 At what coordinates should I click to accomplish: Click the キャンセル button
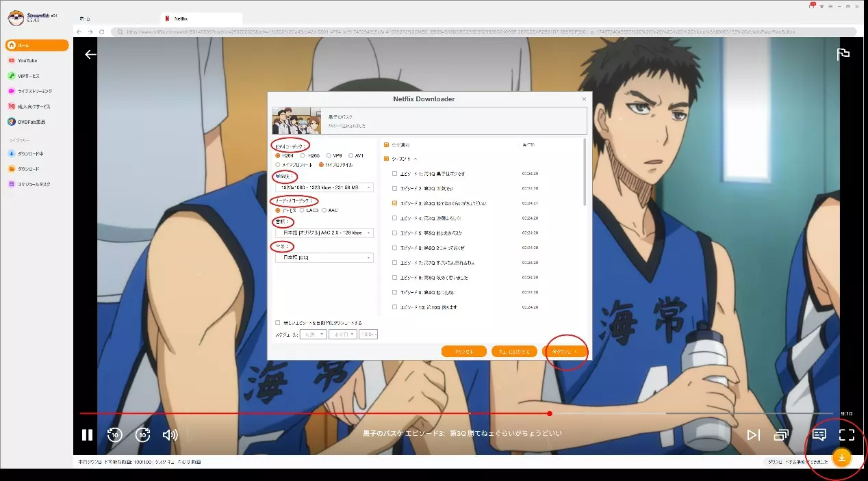[x=464, y=352]
